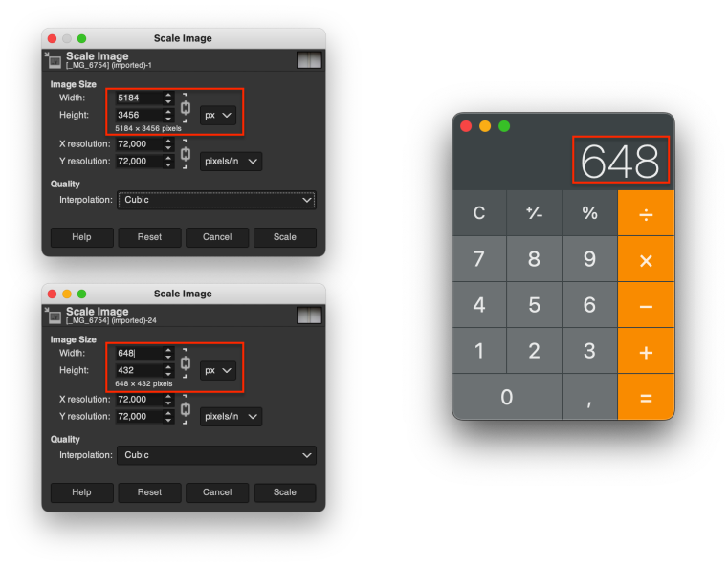Click Scale button in top Scale Image dialog
The width and height of the screenshot is (728, 567).
click(285, 237)
